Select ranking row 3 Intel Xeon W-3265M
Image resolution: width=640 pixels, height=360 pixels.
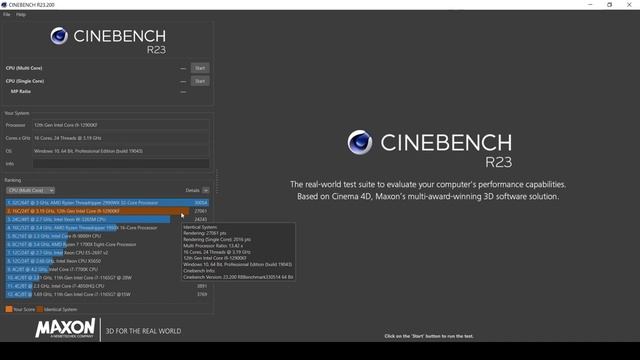(107, 219)
